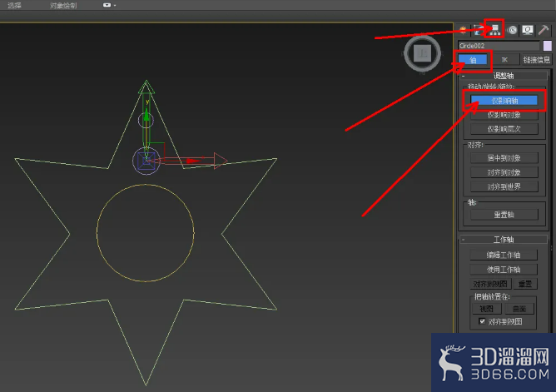The width and height of the screenshot is (556, 392).
Task: Toggle the 仅影响层次 button
Action: [504, 129]
